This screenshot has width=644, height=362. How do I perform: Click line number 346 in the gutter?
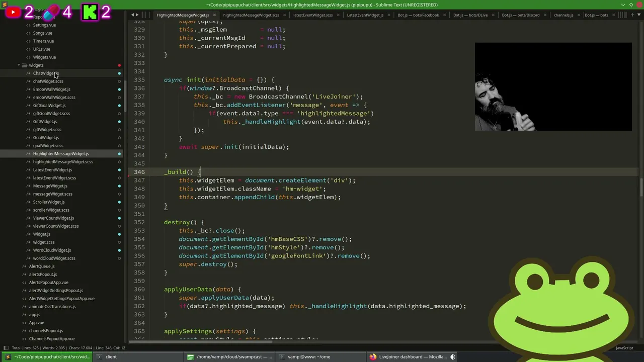pyautogui.click(x=139, y=172)
